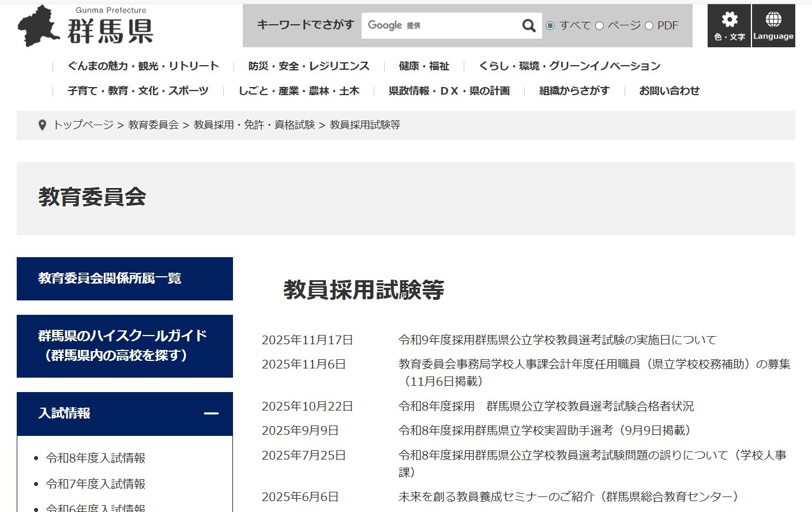Click the date 2025年6月6日
The height and width of the screenshot is (512, 812).
(300, 497)
